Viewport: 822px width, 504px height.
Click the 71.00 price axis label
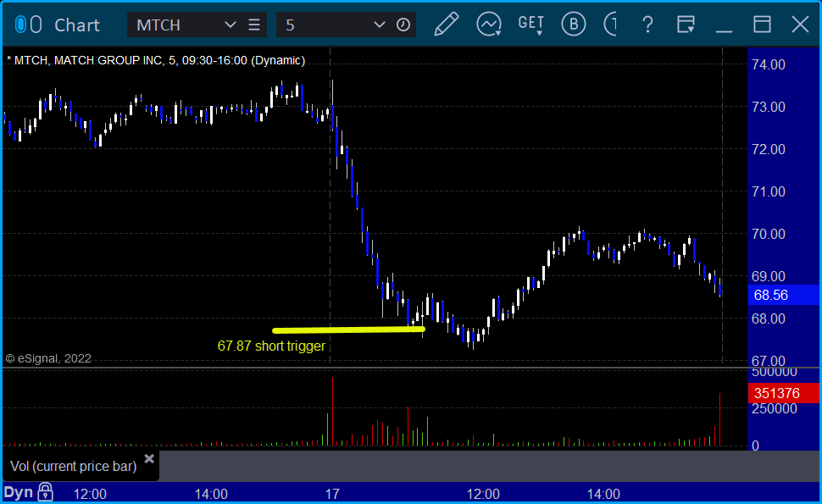(x=769, y=191)
